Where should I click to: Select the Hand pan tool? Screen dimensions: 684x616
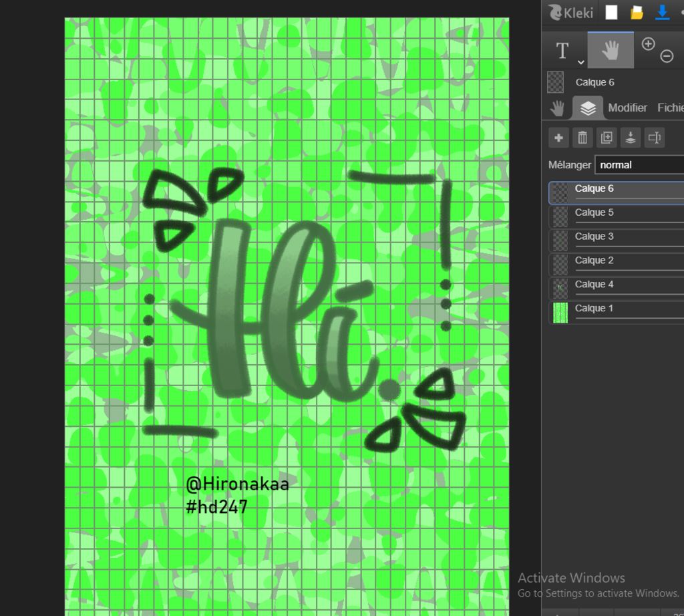pos(611,50)
